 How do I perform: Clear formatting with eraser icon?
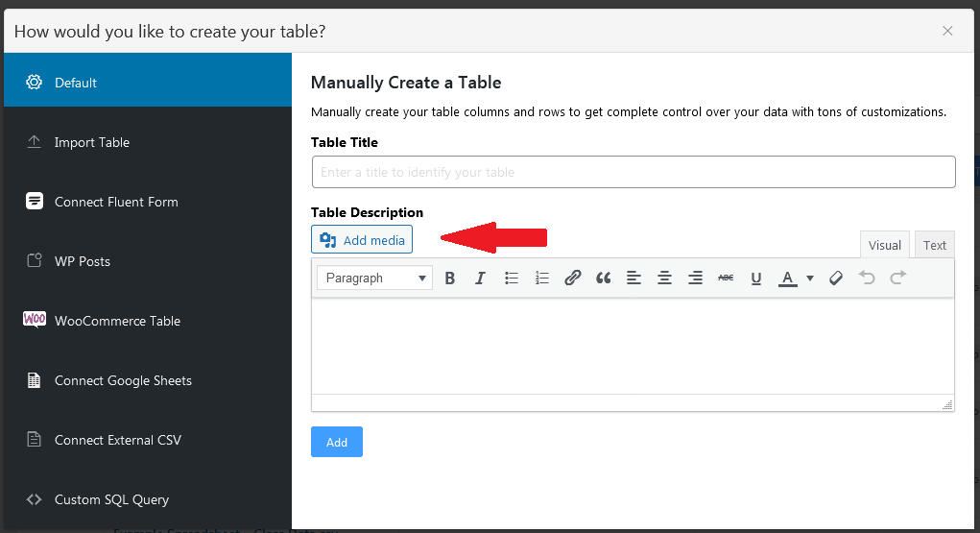click(x=836, y=279)
